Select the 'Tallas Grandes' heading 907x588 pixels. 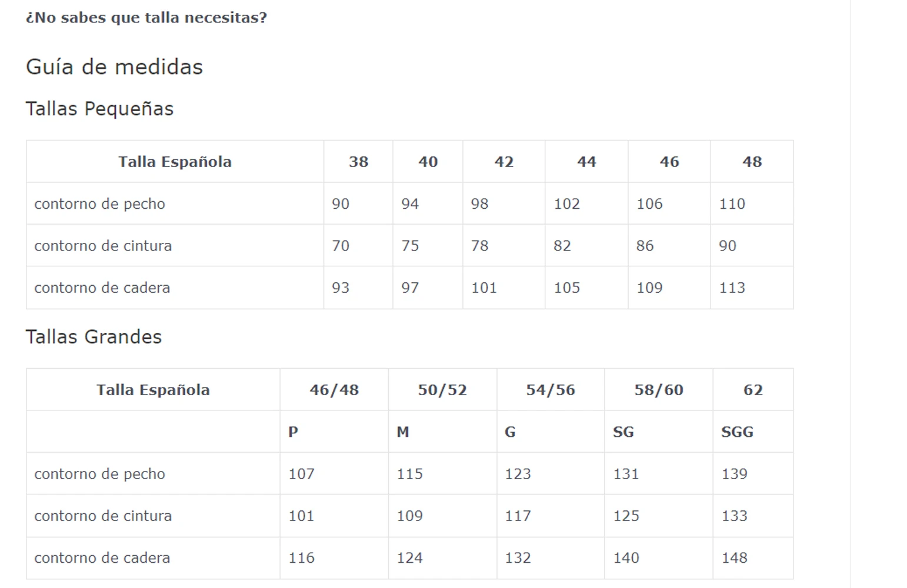(94, 337)
